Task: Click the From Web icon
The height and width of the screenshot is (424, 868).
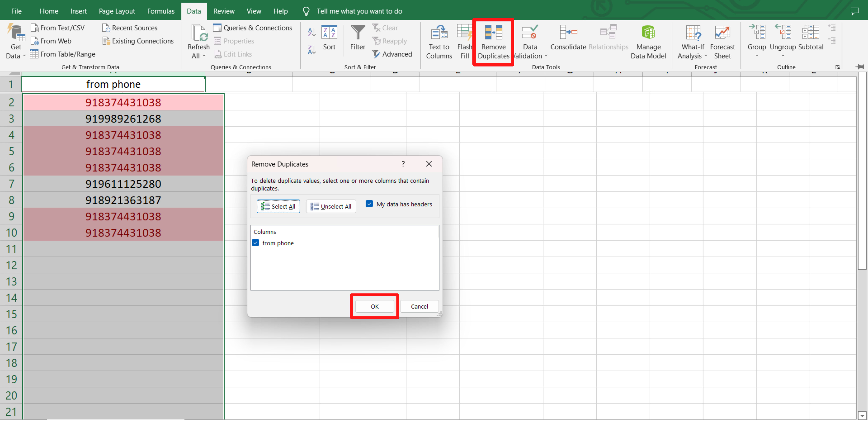Action: [x=35, y=41]
